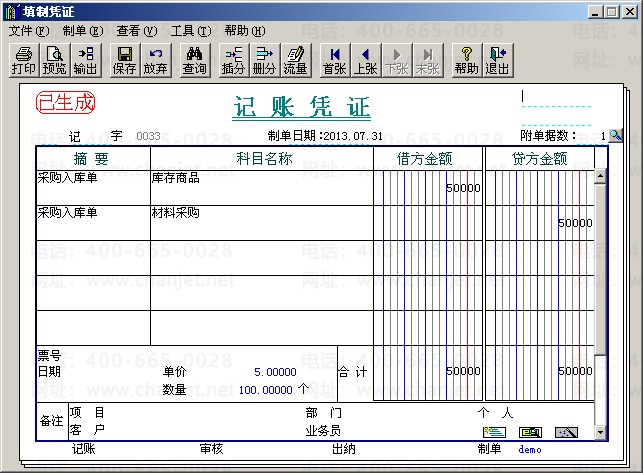Click scrollbar up arrow in voucher grid
643x473 pixels.
[600, 176]
